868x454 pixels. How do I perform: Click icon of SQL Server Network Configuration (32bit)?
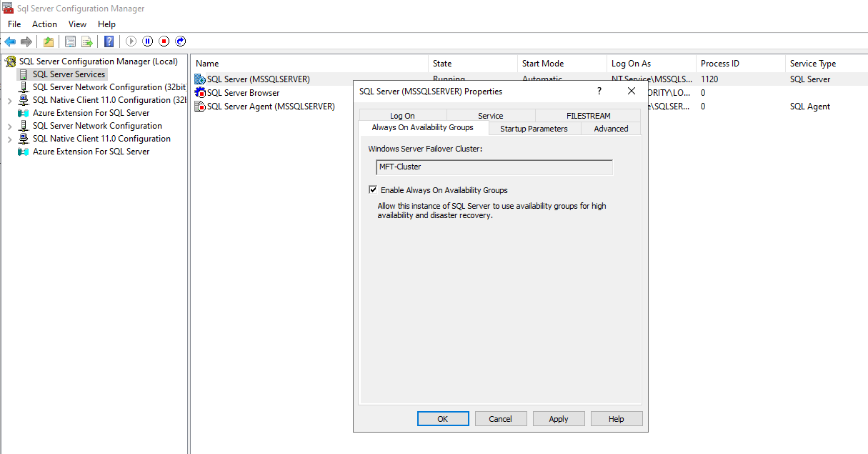click(24, 87)
